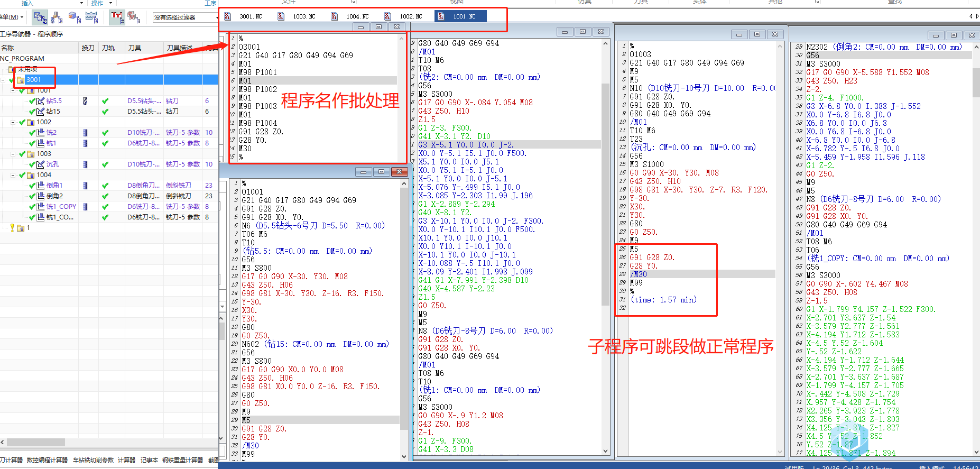This screenshot has height=469, width=980.
Task: Select the 倒角1 chamfer operation
Action: 54,186
